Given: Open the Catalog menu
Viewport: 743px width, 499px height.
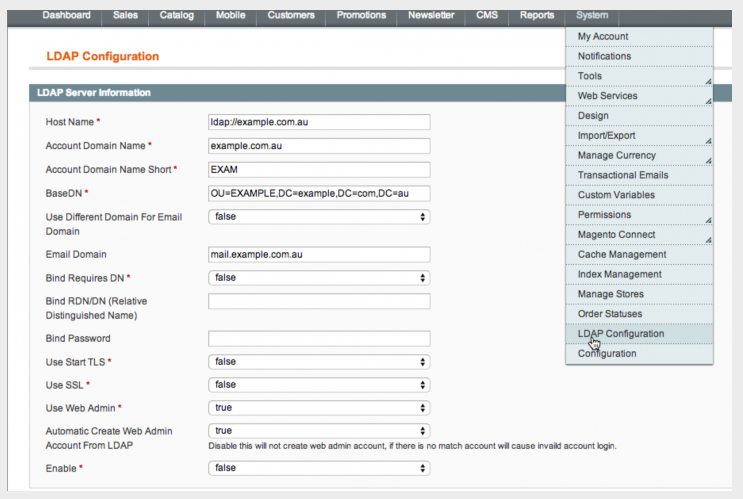Looking at the screenshot, I should (176, 15).
